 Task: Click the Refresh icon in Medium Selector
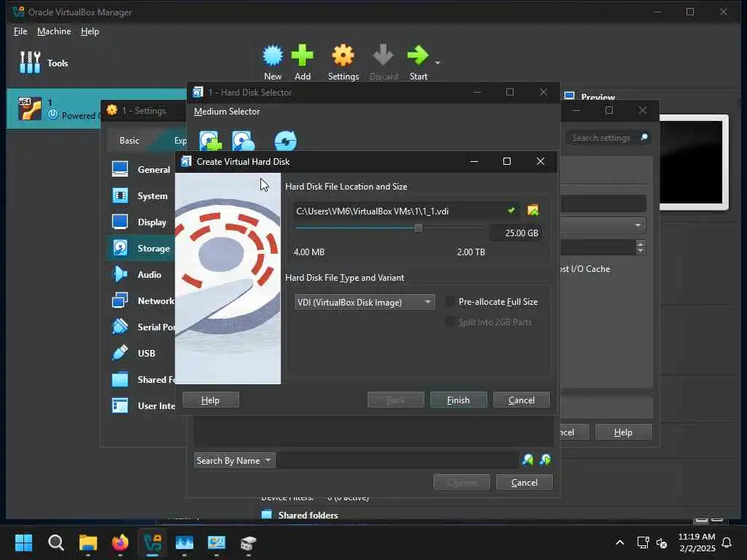pos(285,141)
